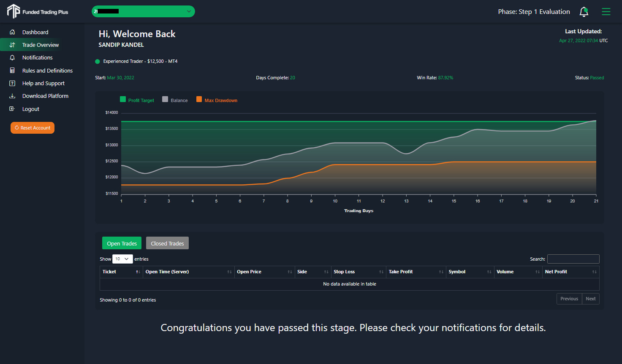Click the Notifications bell icon in sidebar
Viewport: 622px width, 364px height.
click(12, 57)
